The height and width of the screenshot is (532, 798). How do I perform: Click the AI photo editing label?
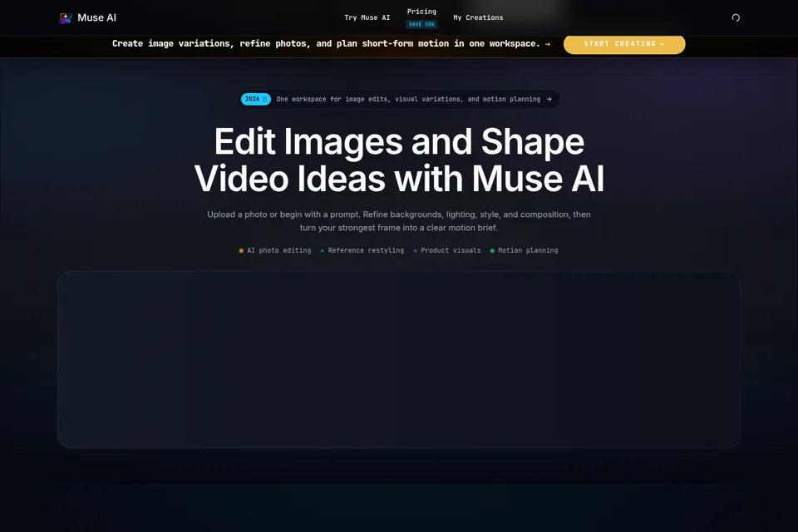tap(279, 250)
